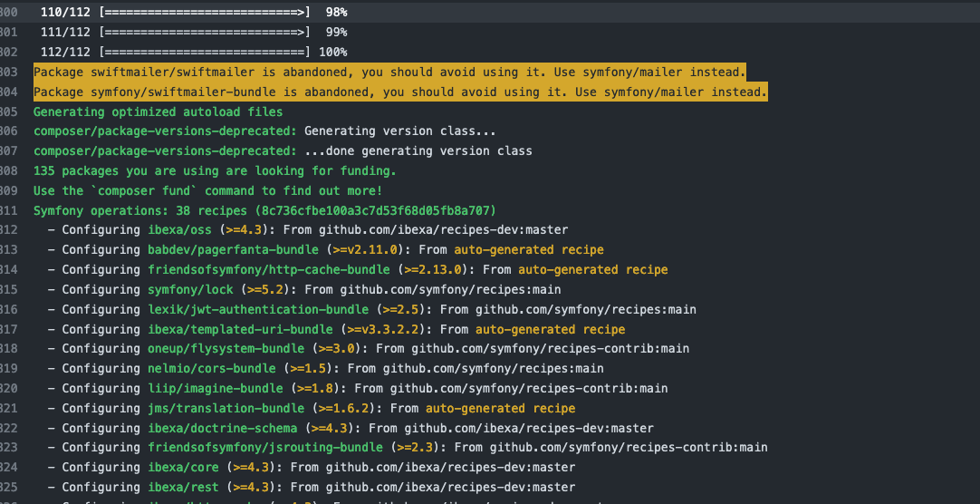
Task: Click friendsofsymfony/jsrouting-bundle package name
Action: coord(265,447)
